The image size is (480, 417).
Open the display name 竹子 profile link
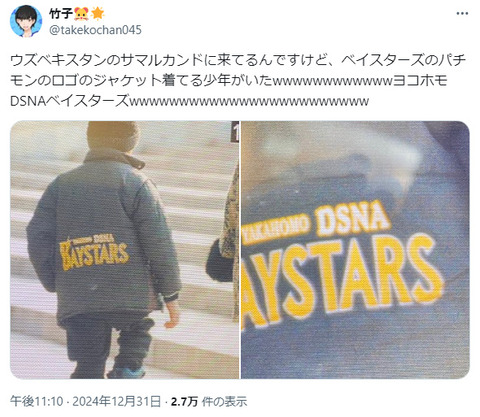pos(61,14)
